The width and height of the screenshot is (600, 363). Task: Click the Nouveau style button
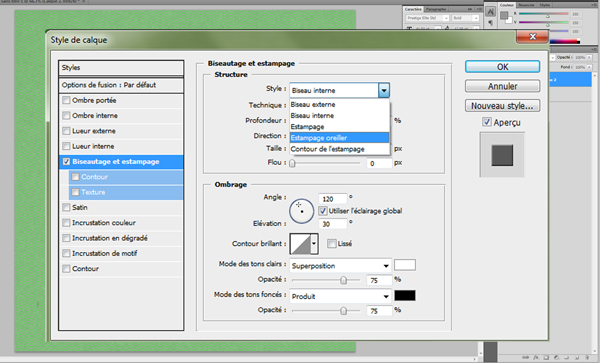pyautogui.click(x=502, y=106)
